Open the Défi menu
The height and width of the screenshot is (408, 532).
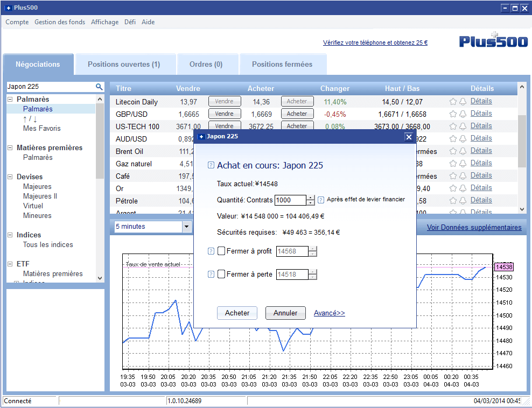point(130,22)
